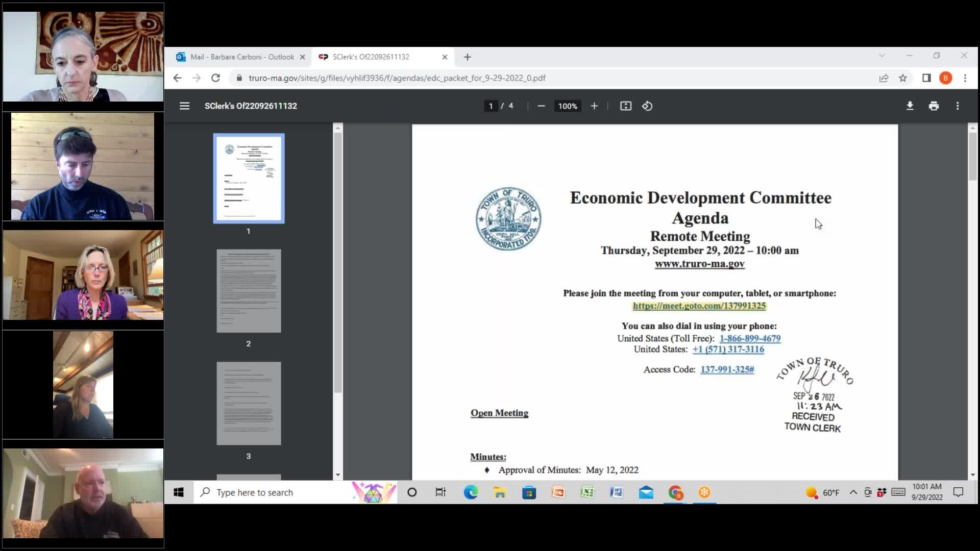Toggle the browser side panel
The height and width of the screenshot is (551, 980).
925,78
